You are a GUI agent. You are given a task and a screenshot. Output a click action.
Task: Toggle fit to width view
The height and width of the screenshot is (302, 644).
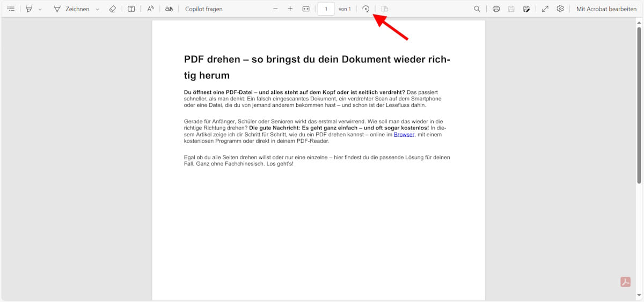coord(306,9)
